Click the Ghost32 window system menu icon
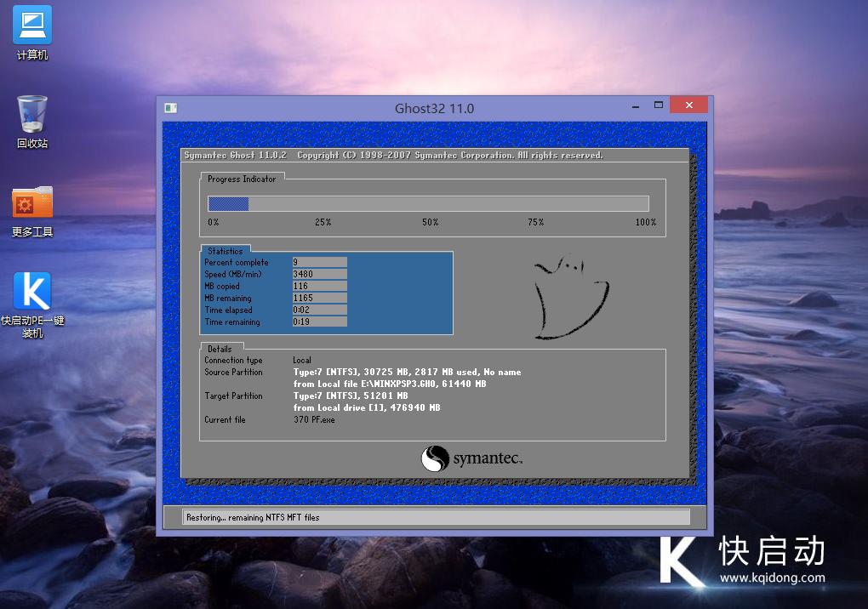 171,108
